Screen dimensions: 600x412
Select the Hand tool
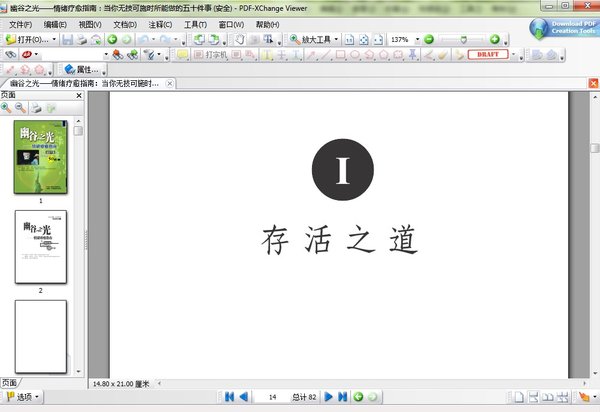coord(241,39)
